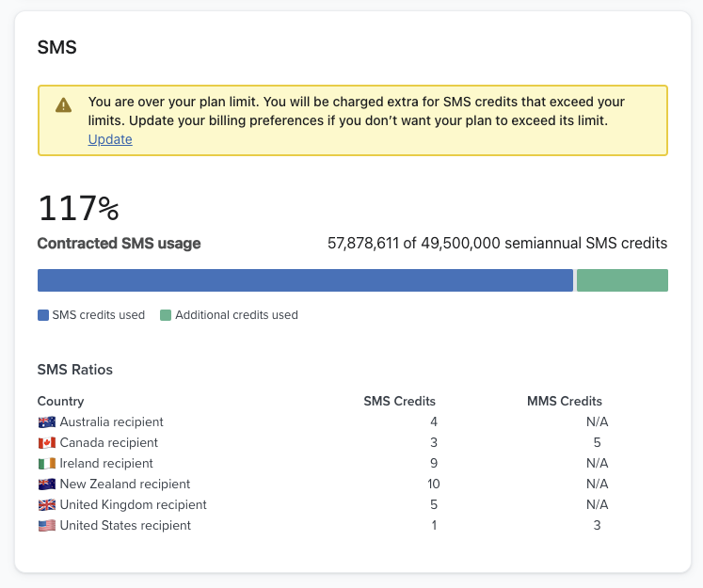Image resolution: width=703 pixels, height=588 pixels.
Task: Click the 117% usage percentage figure
Action: coord(78,208)
